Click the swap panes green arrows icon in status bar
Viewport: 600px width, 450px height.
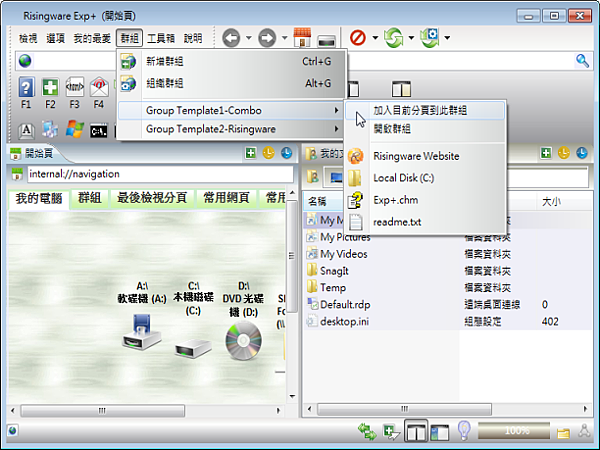point(367,431)
